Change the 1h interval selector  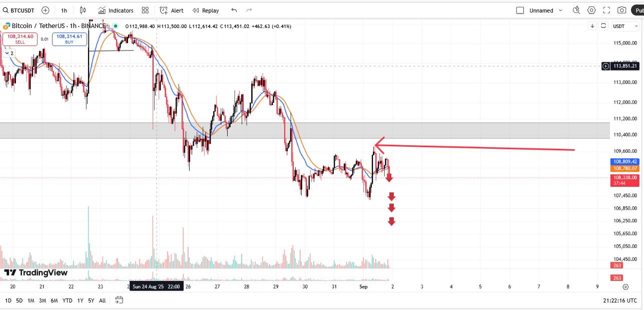64,10
